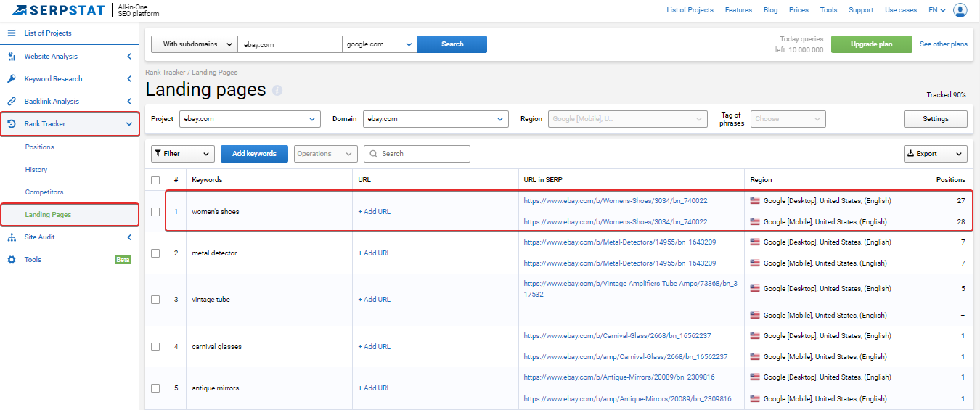Focus the ebay.com domain search field

(x=290, y=44)
